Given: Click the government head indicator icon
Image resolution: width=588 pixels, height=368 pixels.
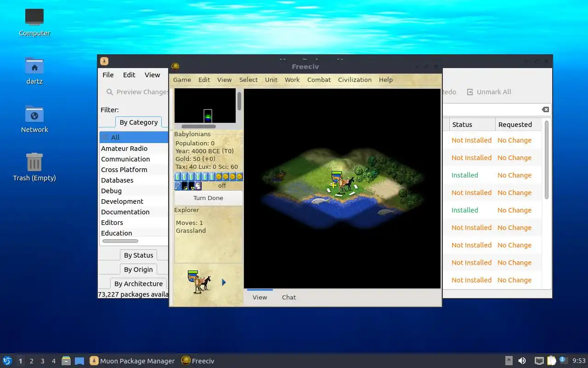Looking at the screenshot, I should click(x=198, y=186).
